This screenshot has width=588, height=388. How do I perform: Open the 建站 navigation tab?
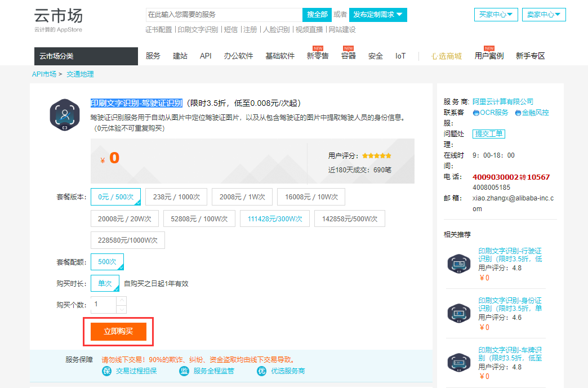click(x=180, y=56)
